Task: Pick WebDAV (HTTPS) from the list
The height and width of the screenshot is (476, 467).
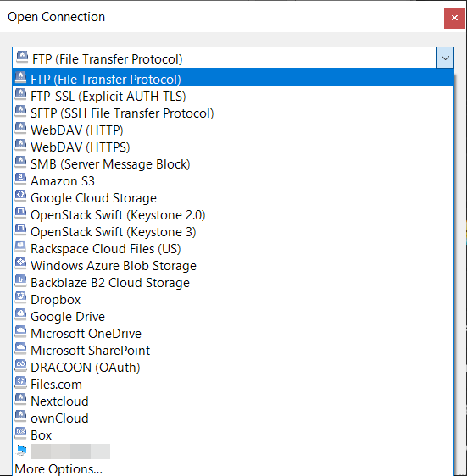Action: tap(233, 147)
